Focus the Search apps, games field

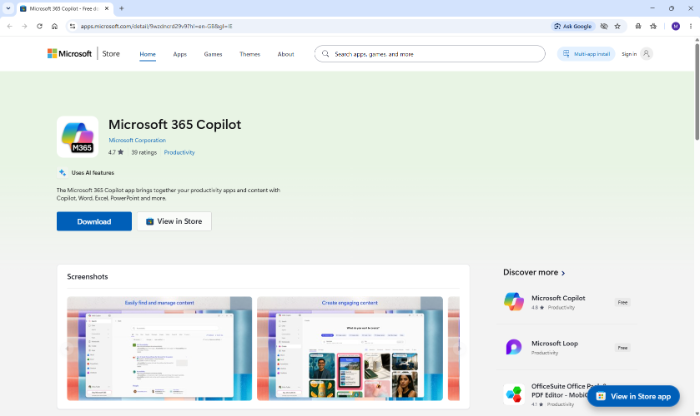pyautogui.click(x=429, y=54)
